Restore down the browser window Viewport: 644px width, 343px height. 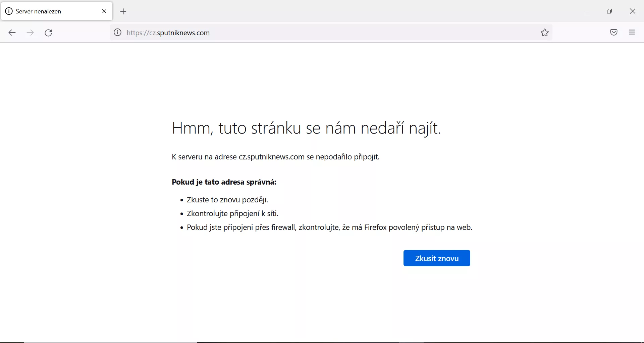(609, 11)
